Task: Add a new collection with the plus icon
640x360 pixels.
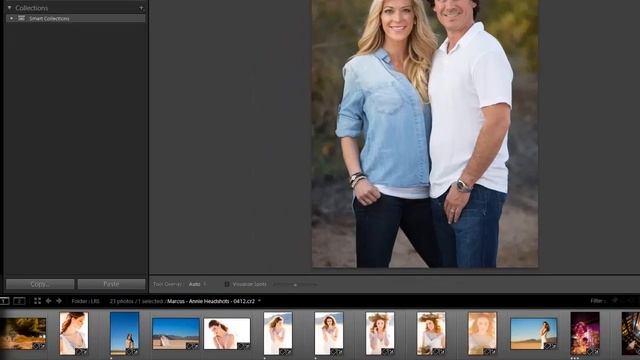Action: click(x=141, y=8)
